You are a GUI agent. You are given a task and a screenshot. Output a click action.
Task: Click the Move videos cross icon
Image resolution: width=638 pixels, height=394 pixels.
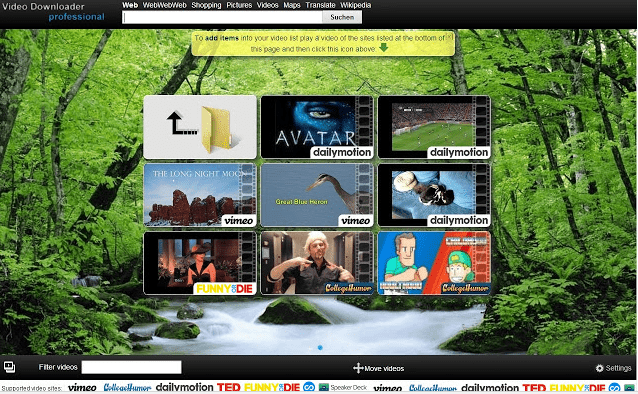(x=358, y=368)
